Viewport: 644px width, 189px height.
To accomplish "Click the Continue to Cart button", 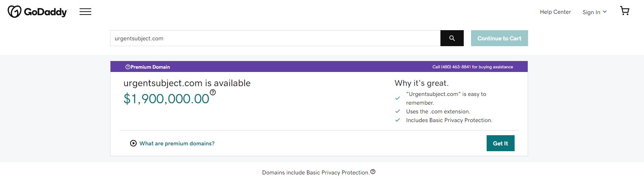I will coord(499,38).
